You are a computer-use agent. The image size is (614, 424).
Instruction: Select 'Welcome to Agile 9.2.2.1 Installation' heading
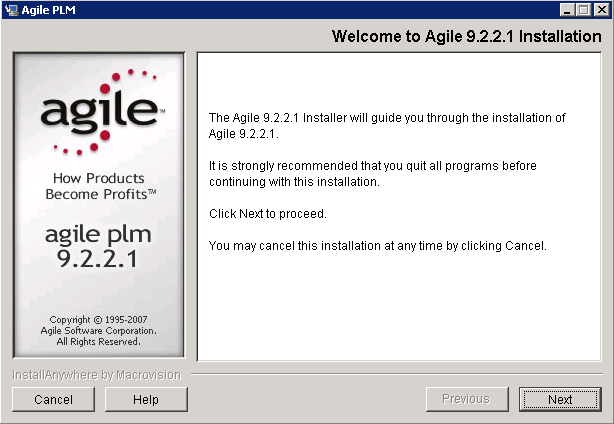tap(466, 36)
